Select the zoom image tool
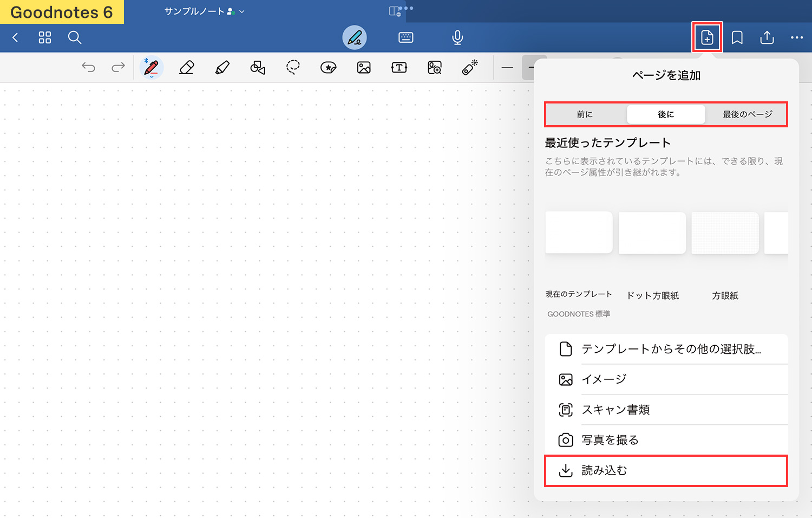Screen dimensions: 812x518 (435, 68)
